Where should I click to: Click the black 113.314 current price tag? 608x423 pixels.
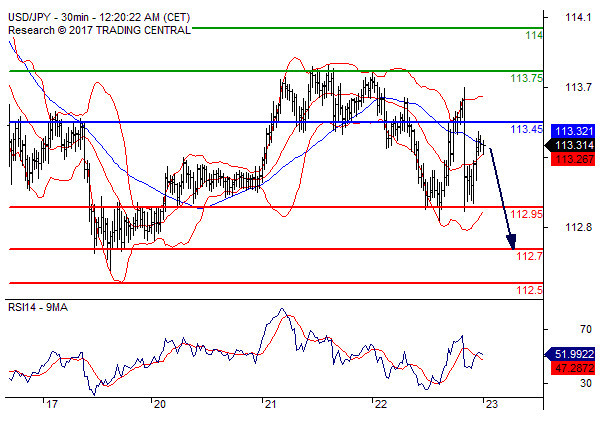(x=570, y=145)
